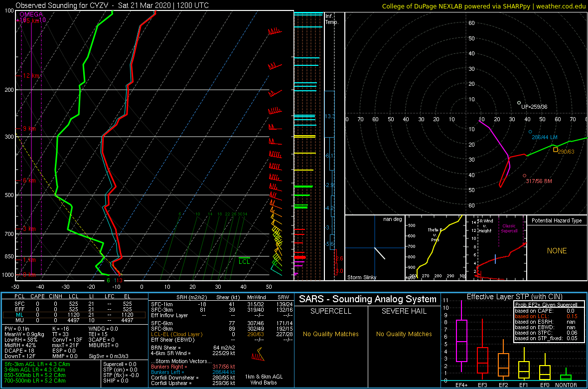Click the SFC-3km row in SRH table
This screenshot has width=588, height=389.
(x=222, y=309)
